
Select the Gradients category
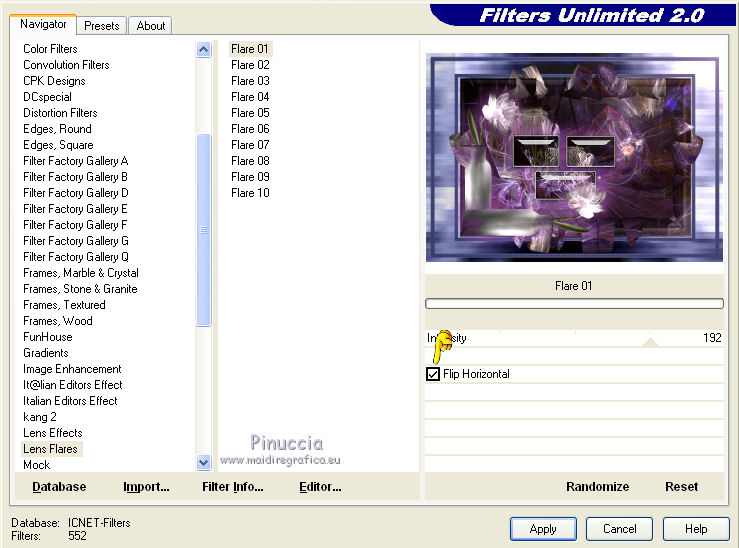[46, 353]
